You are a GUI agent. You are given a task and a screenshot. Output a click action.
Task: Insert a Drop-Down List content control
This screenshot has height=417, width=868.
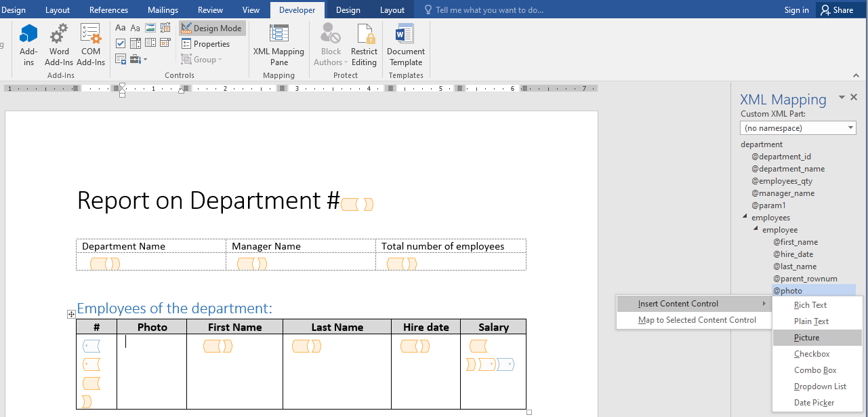coord(150,43)
